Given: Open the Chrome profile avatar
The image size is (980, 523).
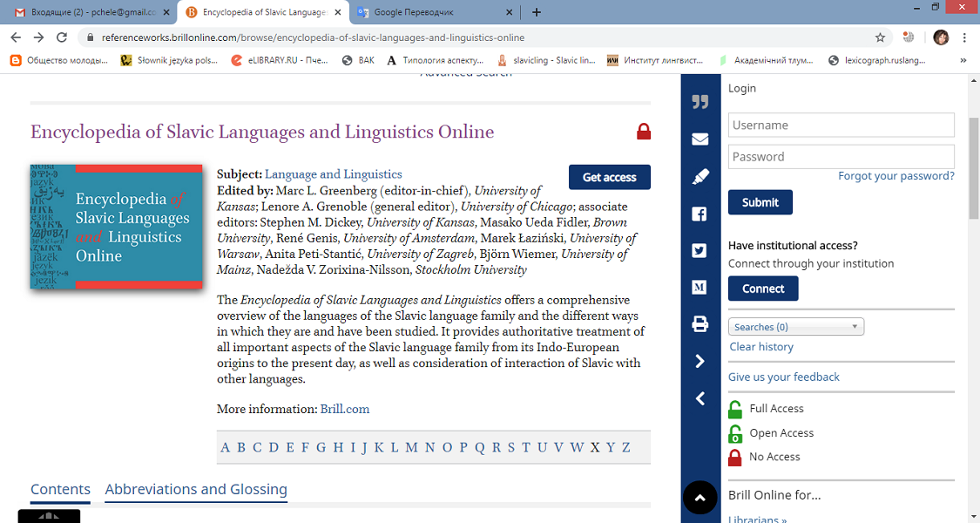Looking at the screenshot, I should 941,37.
